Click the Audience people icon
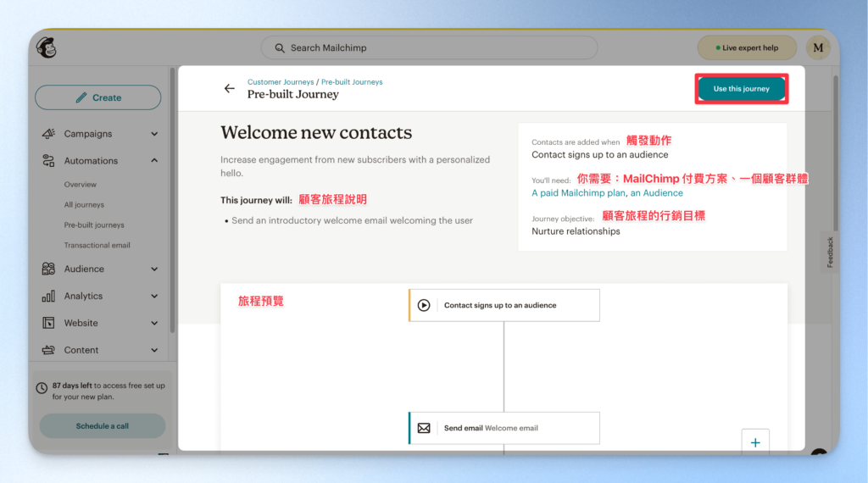Viewport: 868px width, 483px height. pyautogui.click(x=48, y=269)
